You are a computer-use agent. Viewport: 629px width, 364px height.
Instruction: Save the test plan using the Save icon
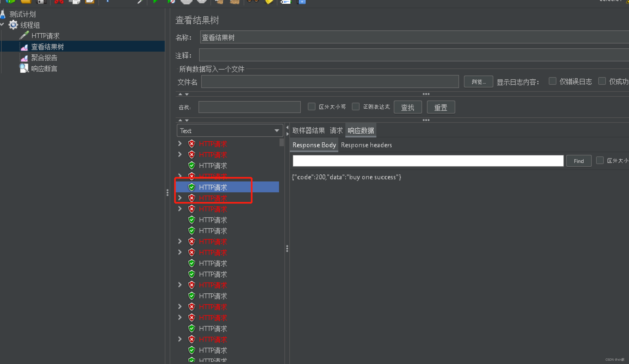click(x=41, y=2)
